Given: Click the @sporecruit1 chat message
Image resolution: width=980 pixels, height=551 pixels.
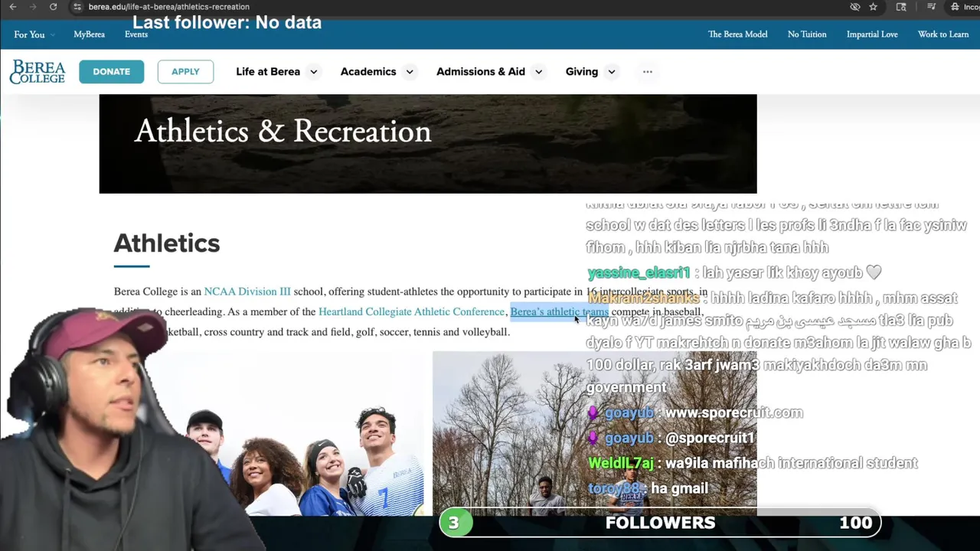Looking at the screenshot, I should tap(710, 438).
